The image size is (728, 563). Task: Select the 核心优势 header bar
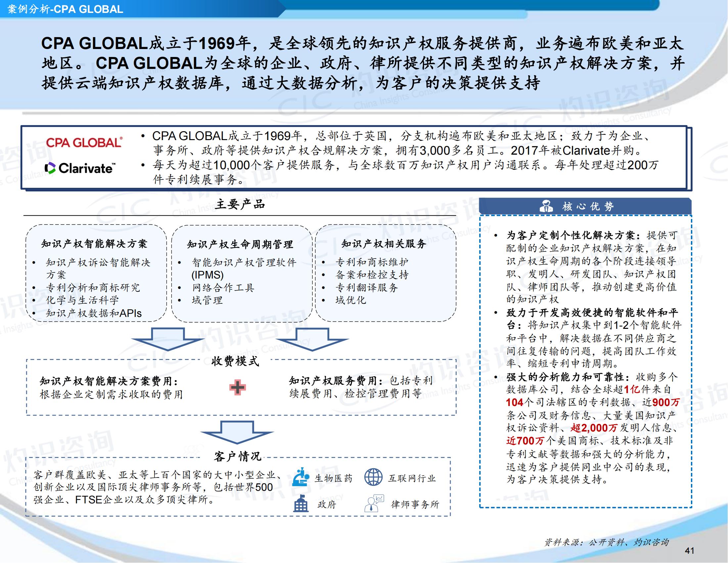tap(585, 206)
